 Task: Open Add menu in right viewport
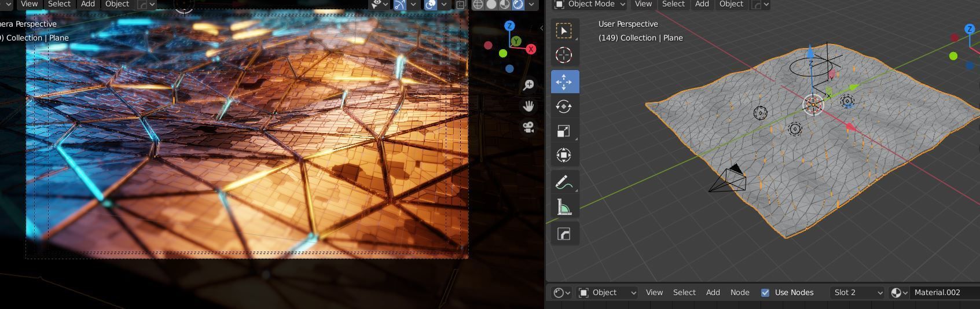tap(702, 4)
